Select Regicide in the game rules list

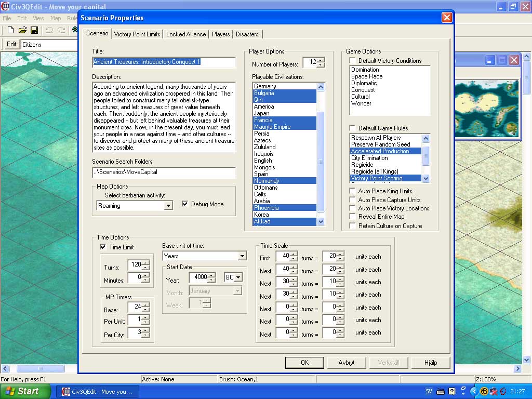point(386,165)
